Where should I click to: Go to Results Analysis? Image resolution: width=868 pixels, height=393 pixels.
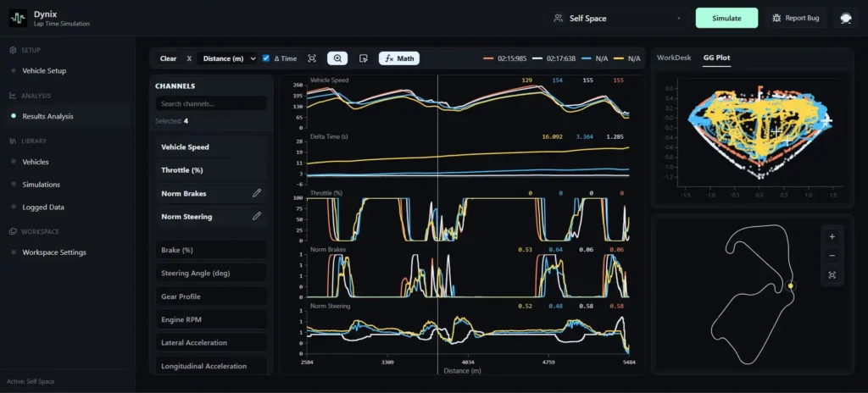47,116
